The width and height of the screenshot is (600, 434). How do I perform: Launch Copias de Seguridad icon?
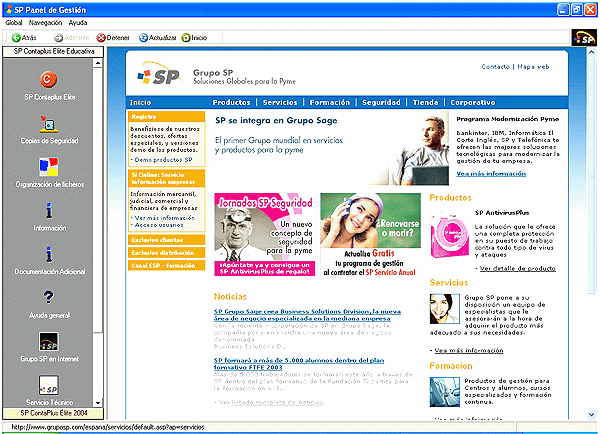click(x=49, y=124)
